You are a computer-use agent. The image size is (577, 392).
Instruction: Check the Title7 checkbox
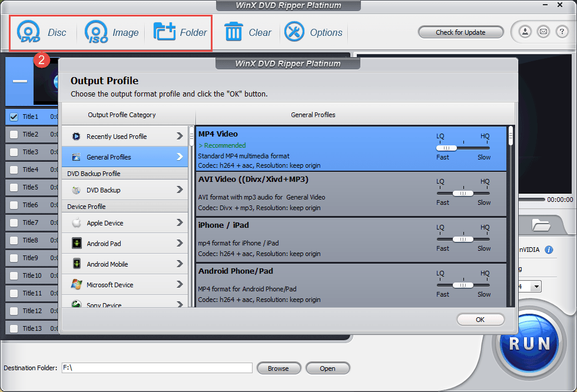point(14,222)
